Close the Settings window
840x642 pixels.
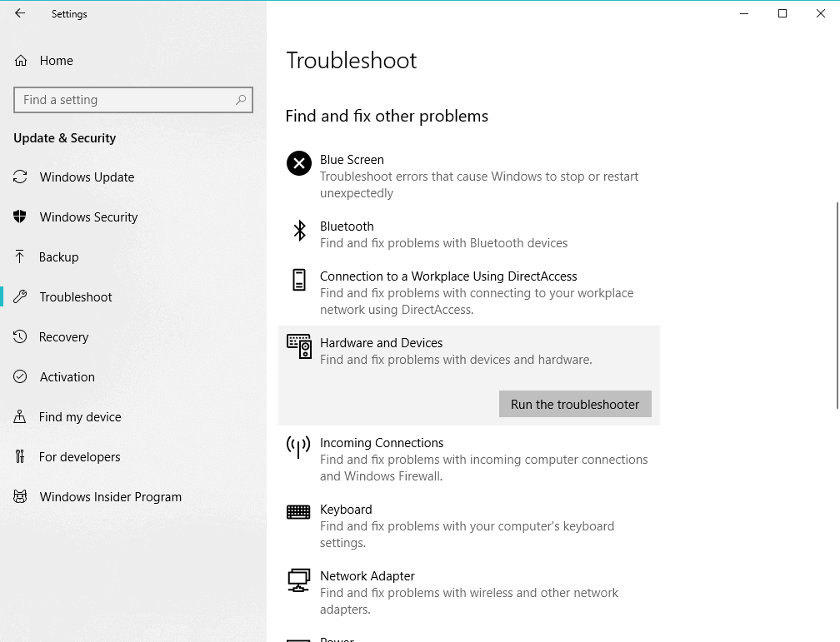[x=821, y=13]
